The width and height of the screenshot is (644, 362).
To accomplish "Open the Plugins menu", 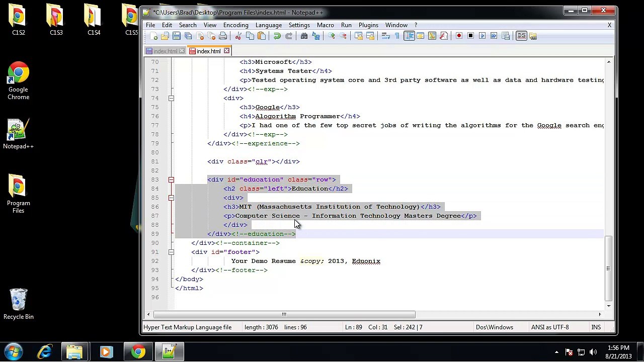I will 368,25.
